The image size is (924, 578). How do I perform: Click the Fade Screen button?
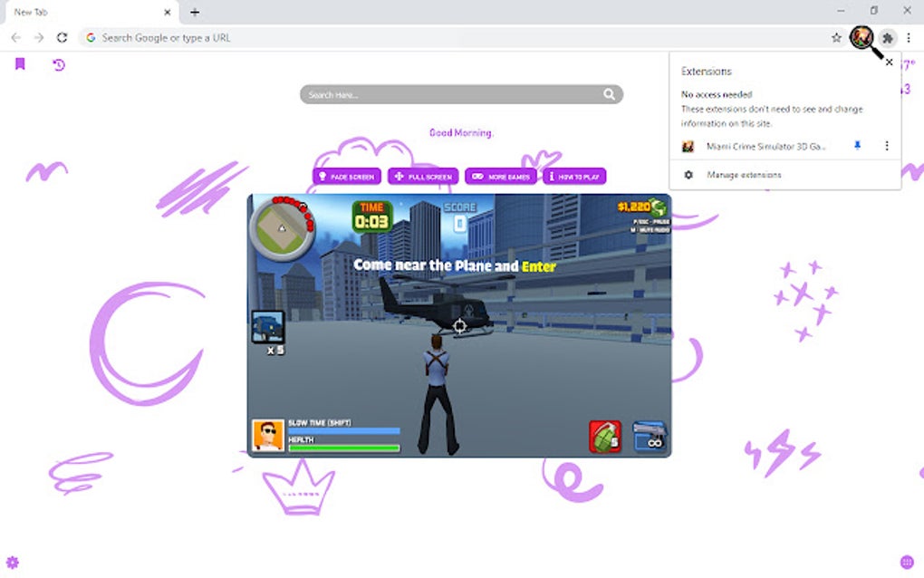point(346,176)
